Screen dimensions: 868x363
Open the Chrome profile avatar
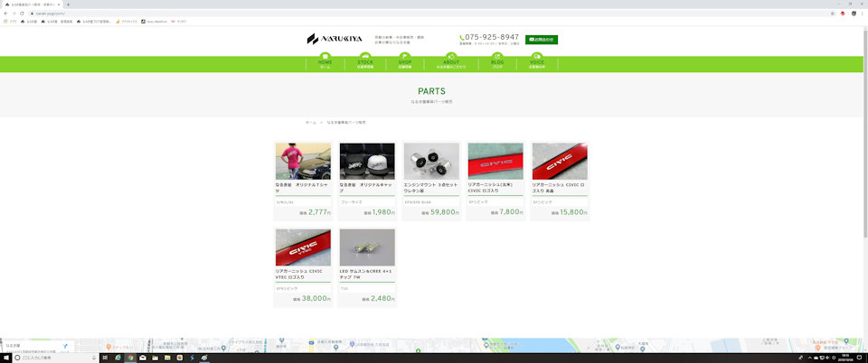click(854, 14)
